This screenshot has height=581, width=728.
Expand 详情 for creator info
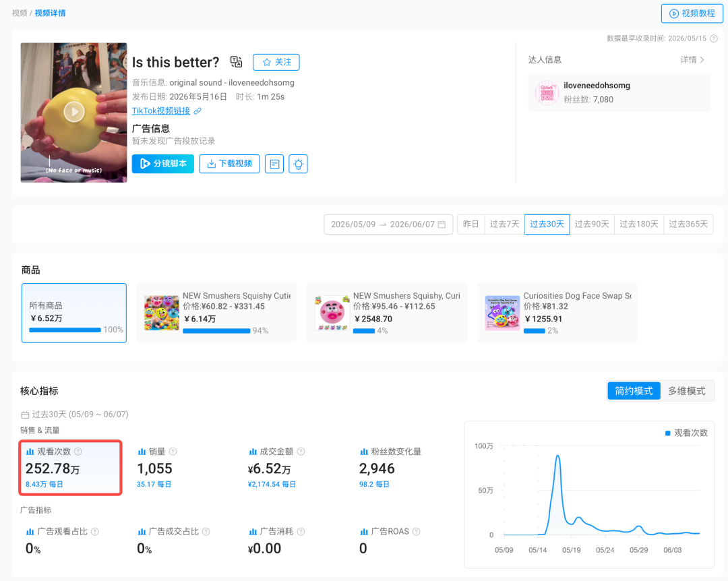pos(692,59)
